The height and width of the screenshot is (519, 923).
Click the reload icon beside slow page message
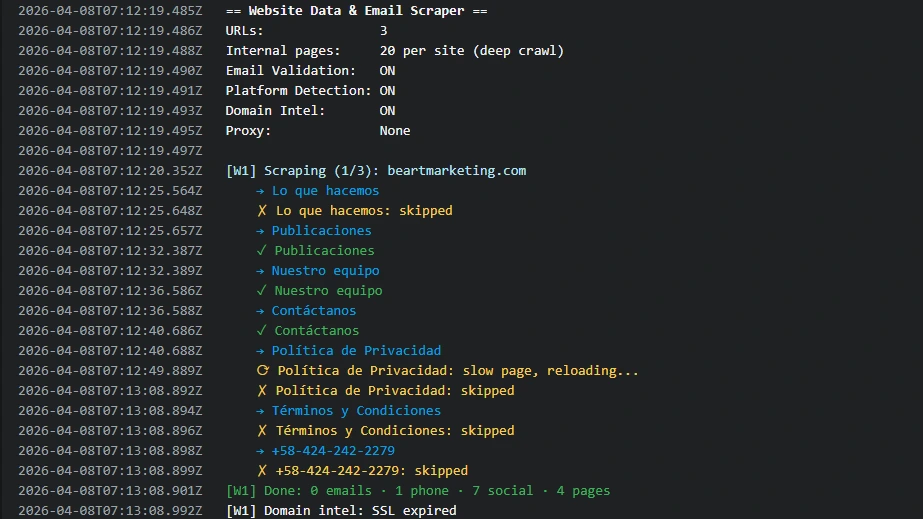pos(263,371)
